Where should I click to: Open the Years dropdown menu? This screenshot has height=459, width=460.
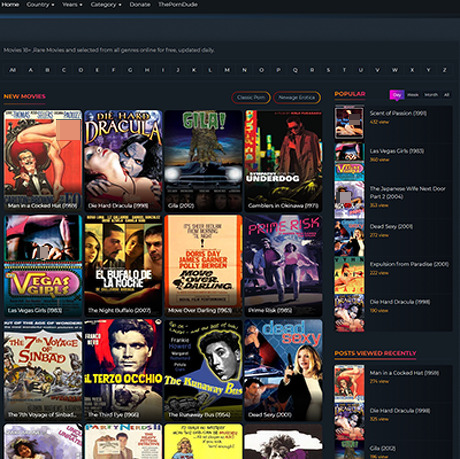72,5
